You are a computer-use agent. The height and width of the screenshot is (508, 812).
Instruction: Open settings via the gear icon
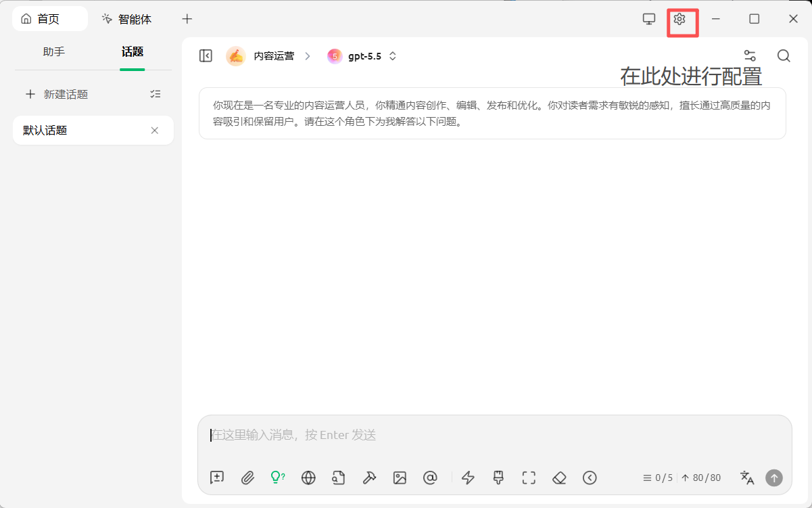pos(679,19)
